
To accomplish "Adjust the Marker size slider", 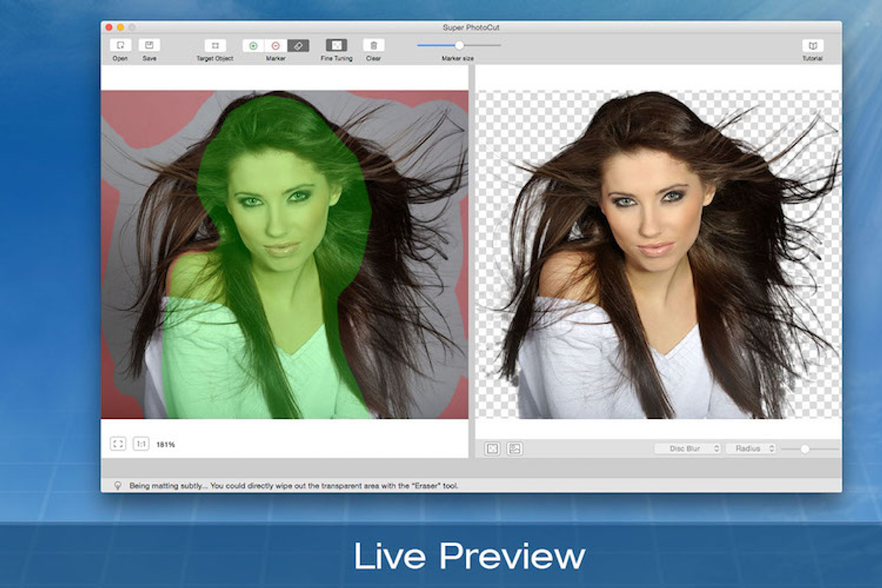I will pos(459,46).
